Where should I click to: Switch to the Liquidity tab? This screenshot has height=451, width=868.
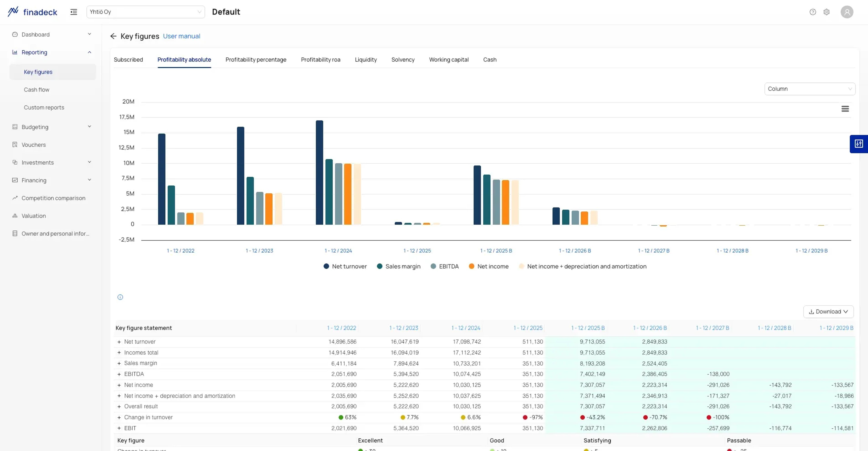point(366,60)
